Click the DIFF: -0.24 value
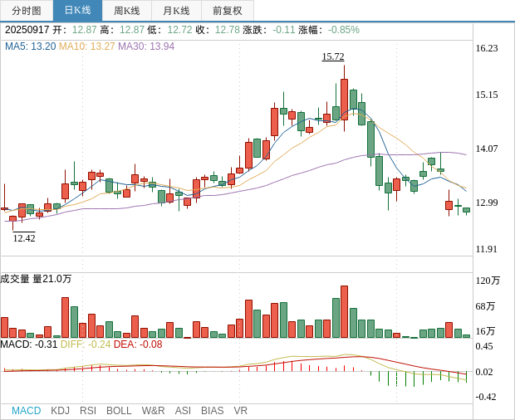Image resolution: width=515 pixels, height=420 pixels. (x=86, y=344)
